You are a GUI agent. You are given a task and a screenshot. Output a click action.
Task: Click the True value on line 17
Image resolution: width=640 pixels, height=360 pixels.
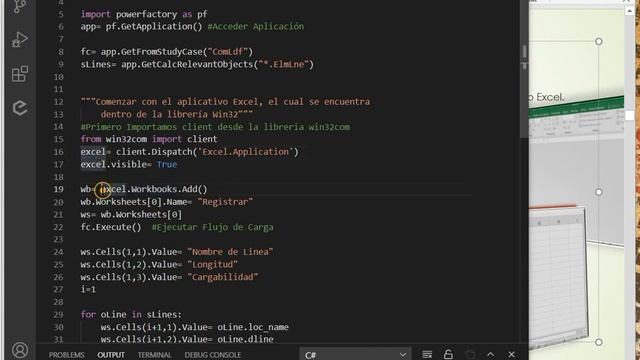point(167,164)
